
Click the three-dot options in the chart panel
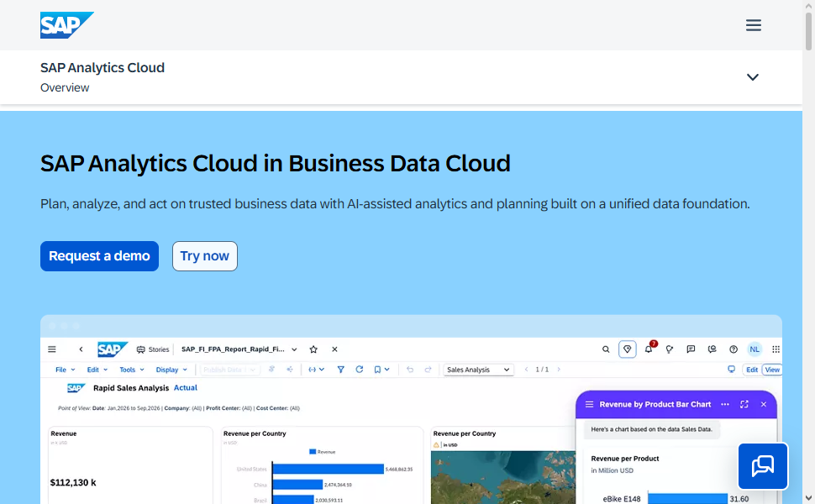[725, 404]
